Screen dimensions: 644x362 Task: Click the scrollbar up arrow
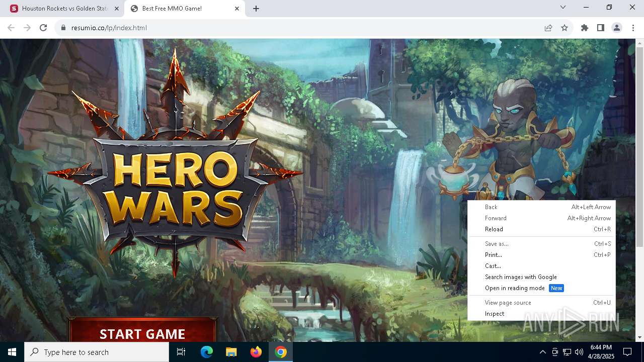[x=639, y=43]
